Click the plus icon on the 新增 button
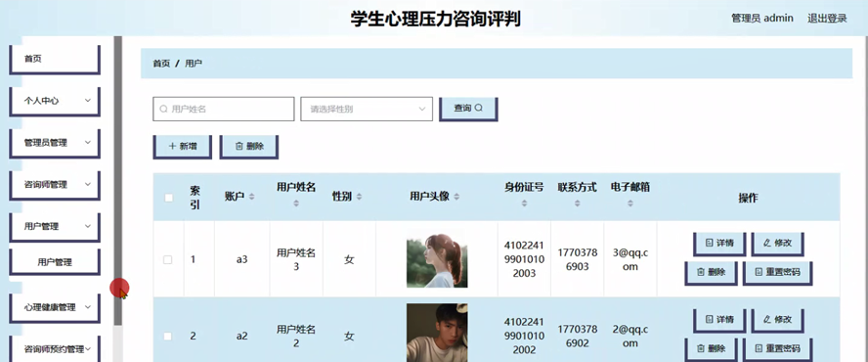Viewport: 868px width, 362px height. pos(172,147)
